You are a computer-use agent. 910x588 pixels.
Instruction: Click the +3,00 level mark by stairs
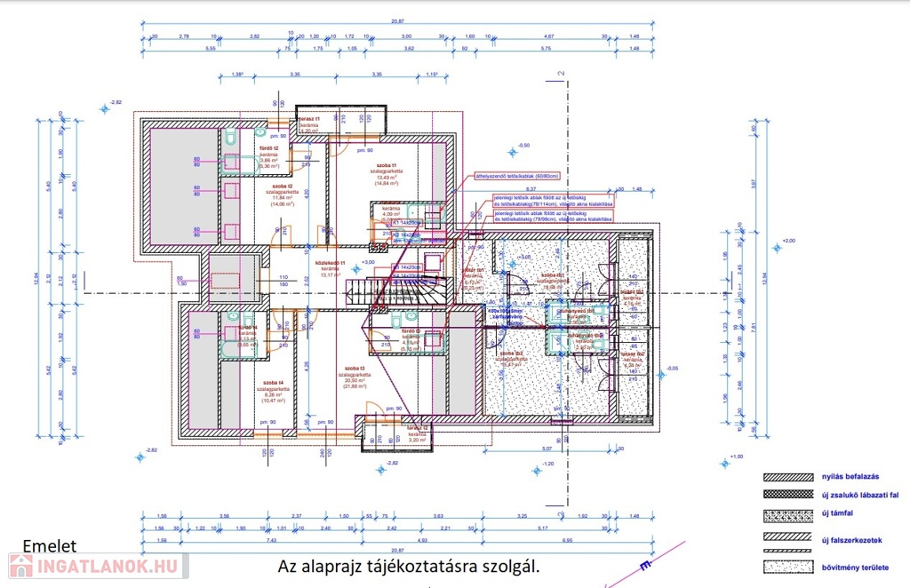tap(365, 262)
